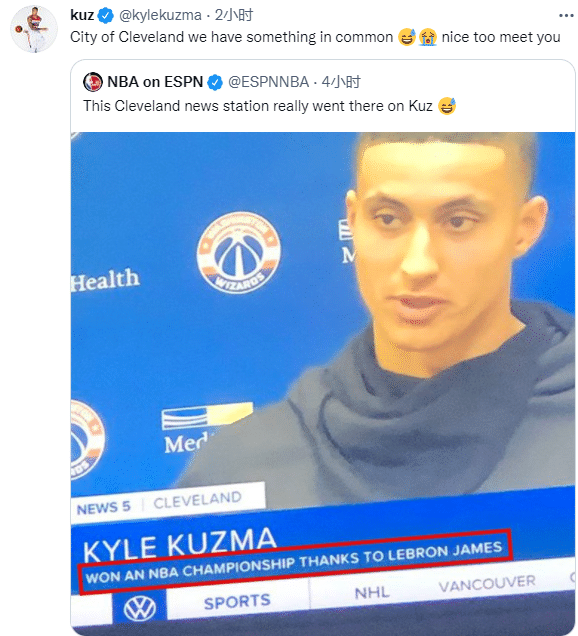This screenshot has width=578, height=636.
Task: Open the @ESPNNBA handle link
Action: (x=269, y=82)
